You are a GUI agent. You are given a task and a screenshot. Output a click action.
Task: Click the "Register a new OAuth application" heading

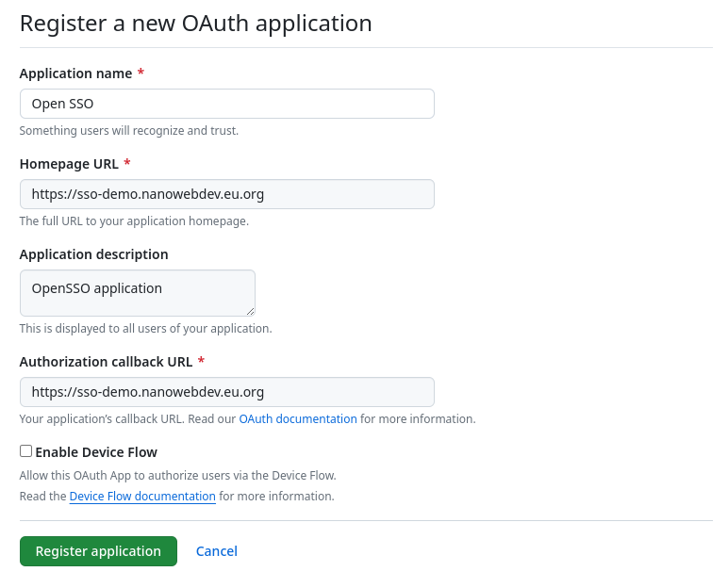(x=195, y=24)
